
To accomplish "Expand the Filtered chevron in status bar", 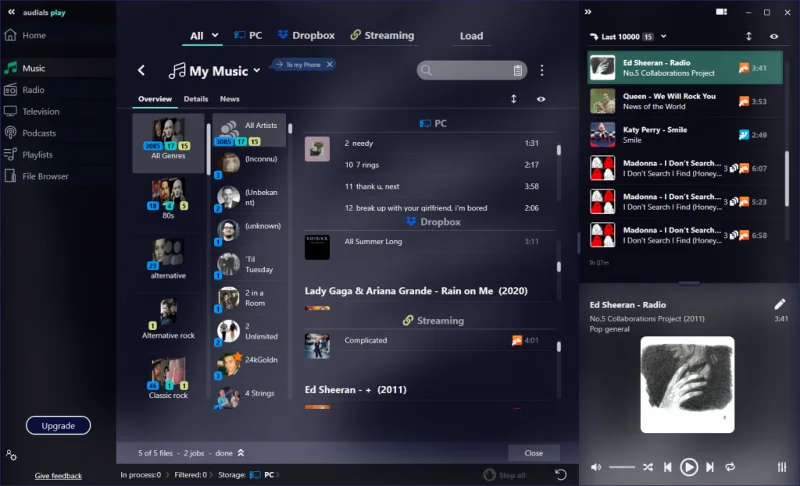I will [211, 475].
